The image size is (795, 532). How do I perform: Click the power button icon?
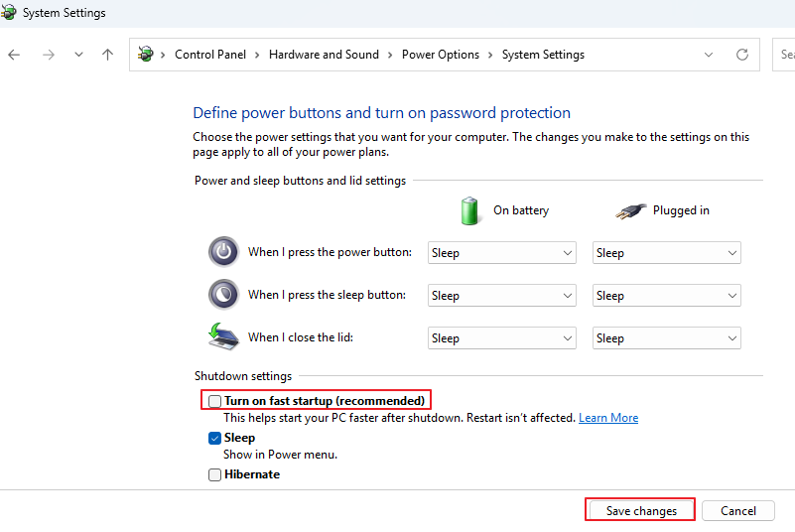point(223,252)
